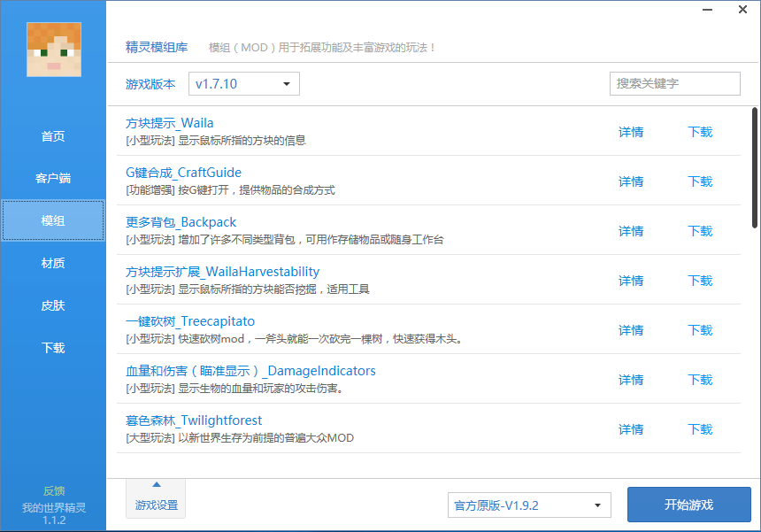
Task: Click the 开始游戏 button
Action: (x=688, y=505)
